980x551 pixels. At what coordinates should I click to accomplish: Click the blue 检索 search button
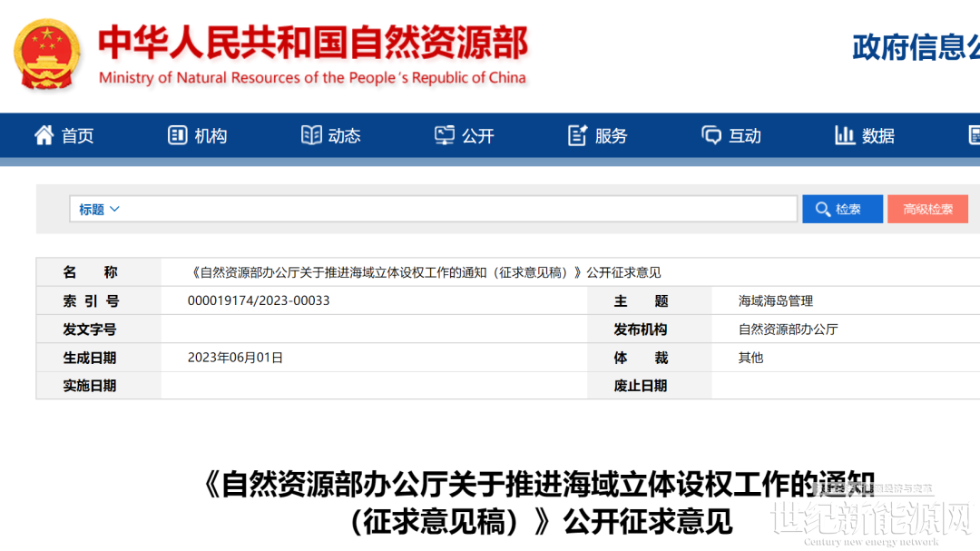pyautogui.click(x=842, y=209)
